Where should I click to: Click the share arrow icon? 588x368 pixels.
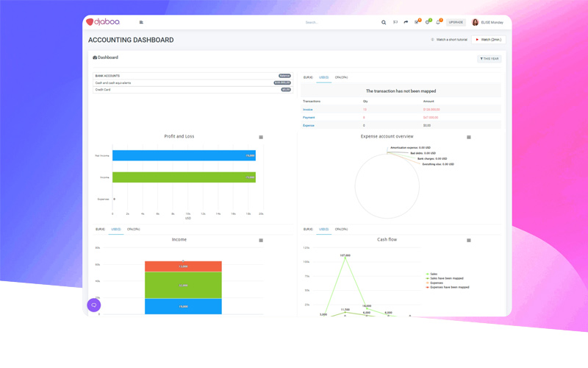click(406, 22)
